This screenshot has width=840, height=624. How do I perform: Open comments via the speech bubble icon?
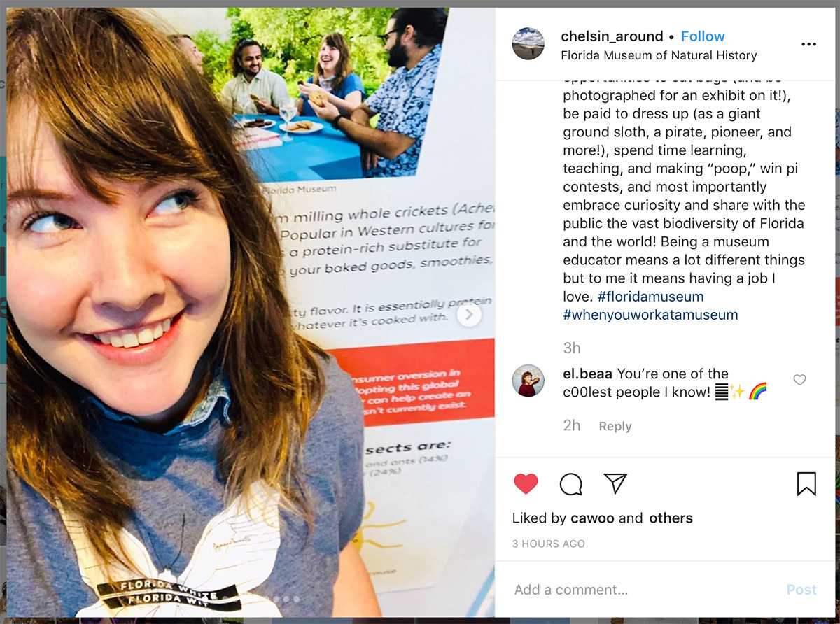pyautogui.click(x=571, y=484)
